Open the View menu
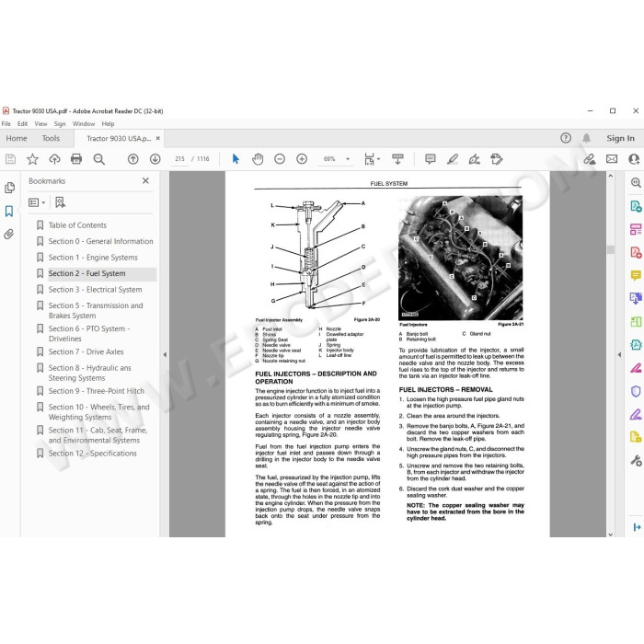The height and width of the screenshot is (644, 644). click(40, 123)
